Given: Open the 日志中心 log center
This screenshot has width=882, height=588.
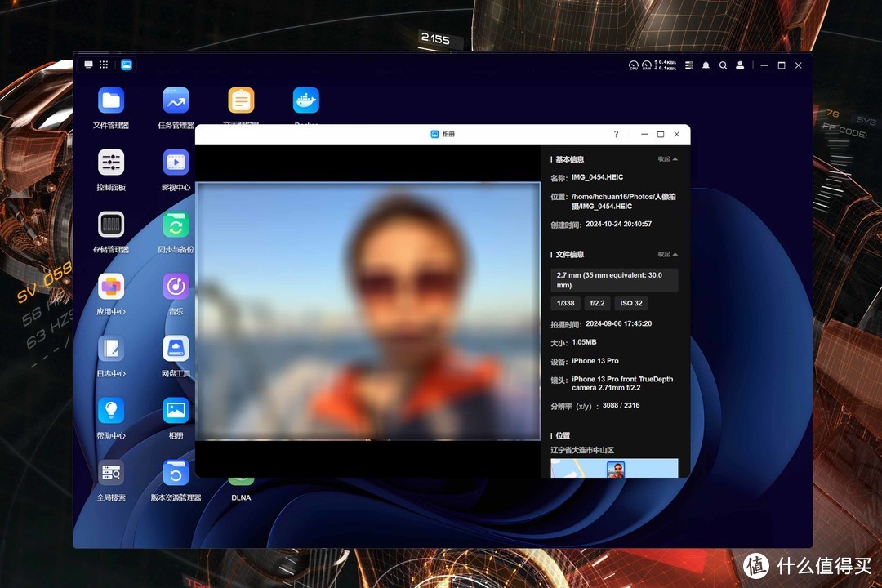Looking at the screenshot, I should point(111,349).
